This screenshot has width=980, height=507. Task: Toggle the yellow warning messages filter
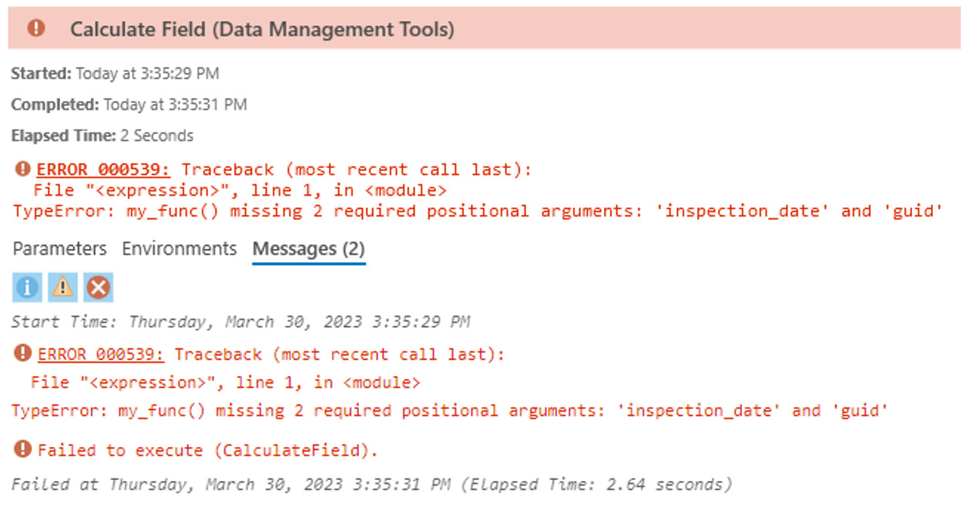62,287
